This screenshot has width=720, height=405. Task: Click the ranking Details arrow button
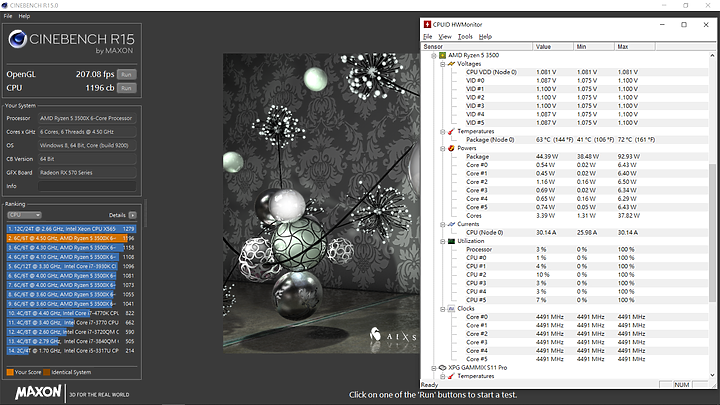pyautogui.click(x=132, y=215)
